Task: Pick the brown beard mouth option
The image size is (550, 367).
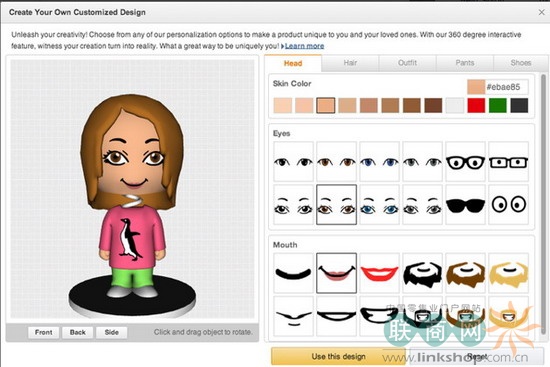Action: point(465,273)
